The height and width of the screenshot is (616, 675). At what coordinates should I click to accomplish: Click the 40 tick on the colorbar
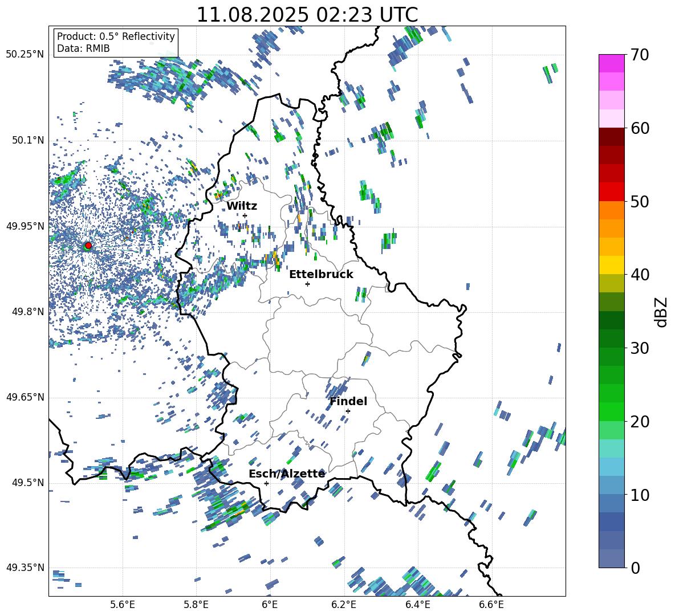point(640,275)
